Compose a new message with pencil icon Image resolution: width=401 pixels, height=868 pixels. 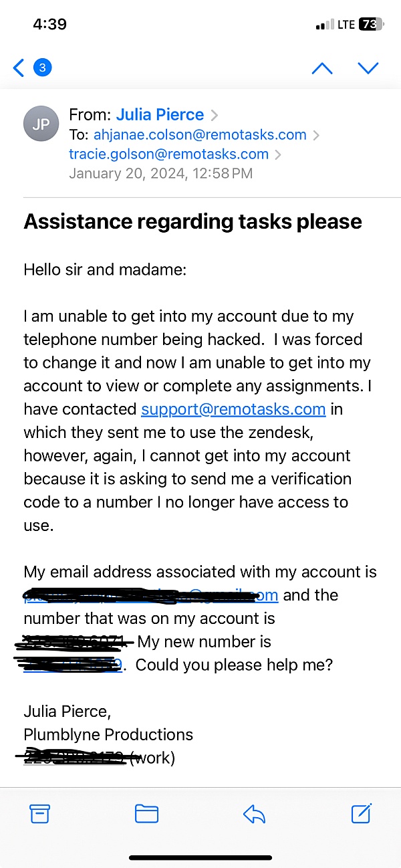(361, 813)
